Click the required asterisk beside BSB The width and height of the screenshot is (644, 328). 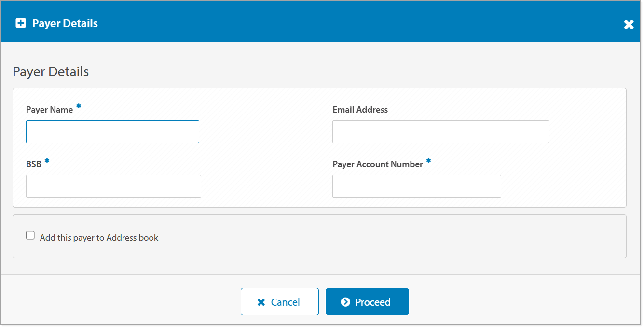[47, 161]
